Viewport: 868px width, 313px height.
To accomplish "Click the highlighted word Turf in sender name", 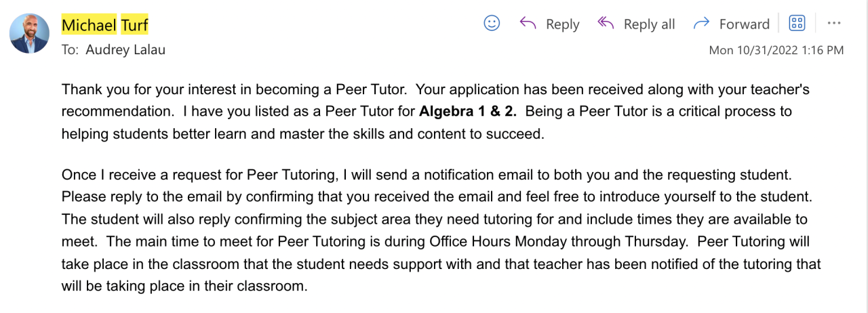I will coord(134,26).
